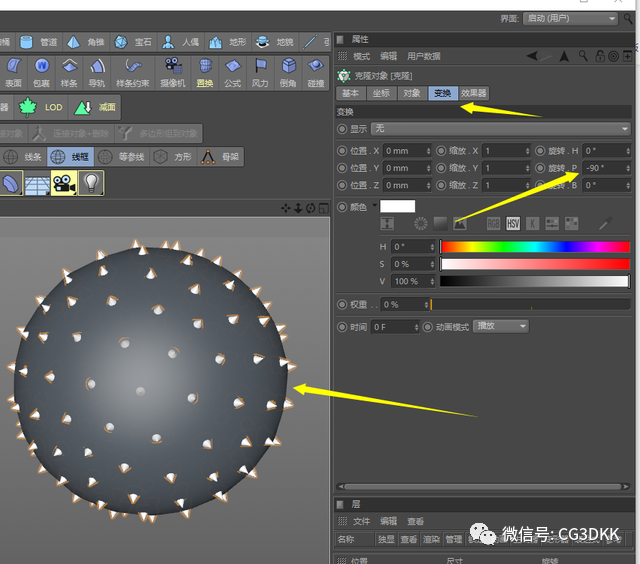This screenshot has height=564, width=640.
Task: Choose the 导轨 rail deformer
Action: click(x=97, y=73)
